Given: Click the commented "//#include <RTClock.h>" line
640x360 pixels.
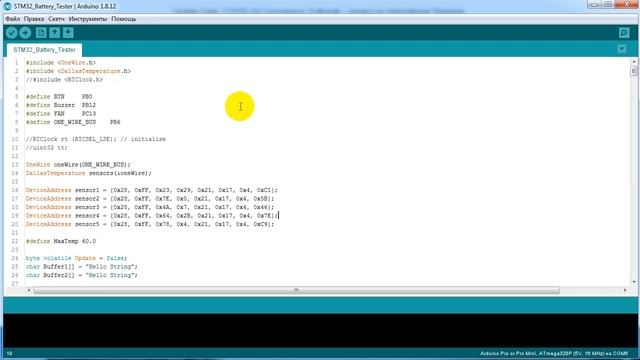Looking at the screenshot, I should pos(64,80).
